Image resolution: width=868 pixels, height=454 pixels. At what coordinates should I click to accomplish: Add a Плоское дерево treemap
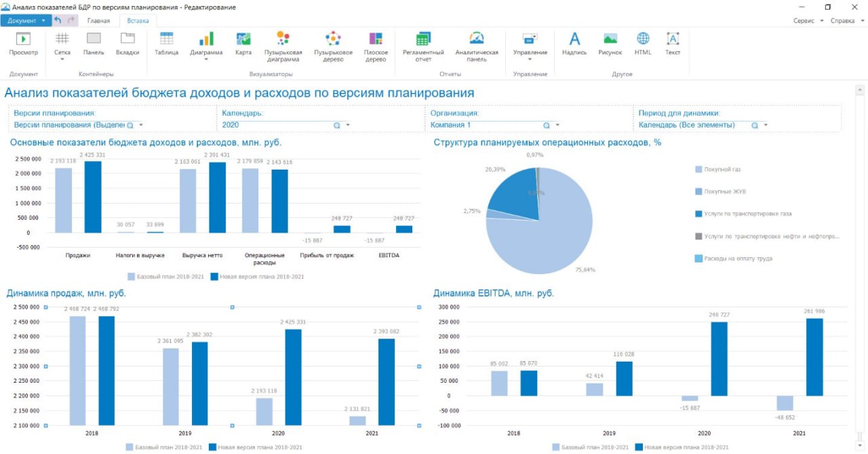click(x=376, y=39)
